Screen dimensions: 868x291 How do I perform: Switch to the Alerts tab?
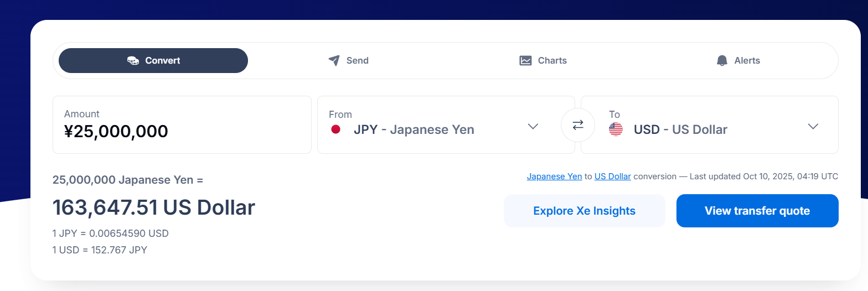point(738,60)
